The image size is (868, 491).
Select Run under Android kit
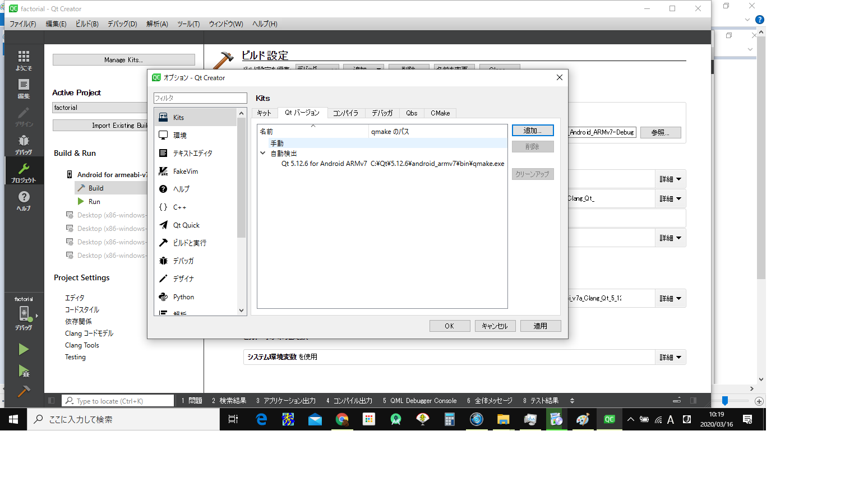point(94,202)
